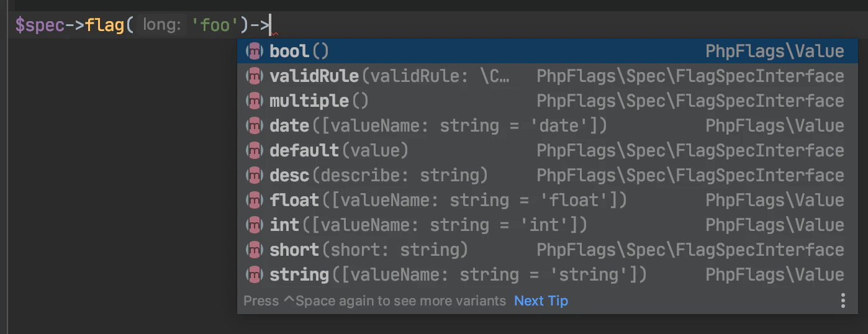Click the 'foo' string argument in code
868x334 pixels.
pos(215,25)
